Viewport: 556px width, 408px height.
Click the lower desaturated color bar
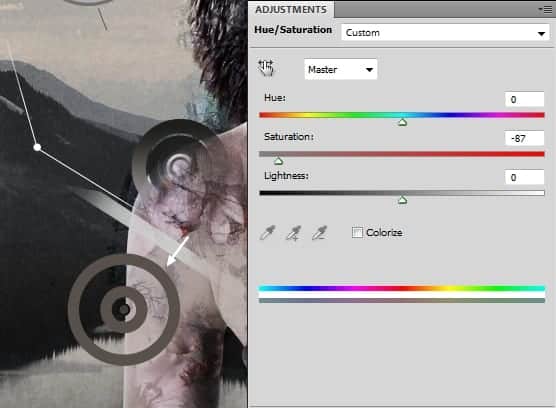tap(402, 301)
